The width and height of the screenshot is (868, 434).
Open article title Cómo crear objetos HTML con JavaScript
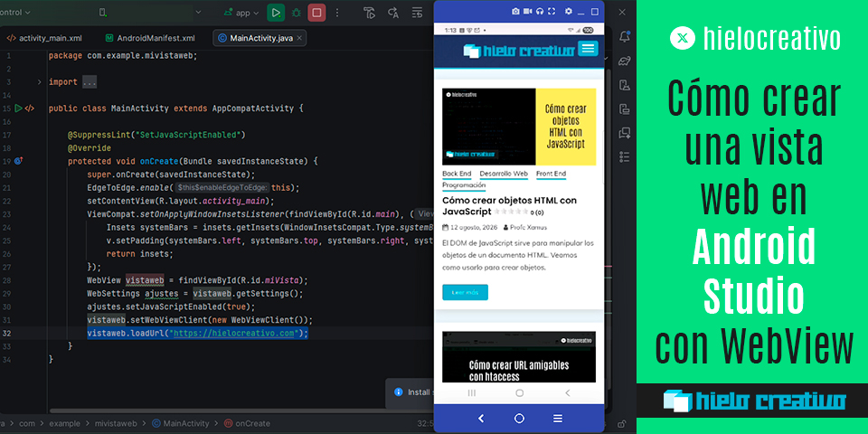(x=510, y=205)
